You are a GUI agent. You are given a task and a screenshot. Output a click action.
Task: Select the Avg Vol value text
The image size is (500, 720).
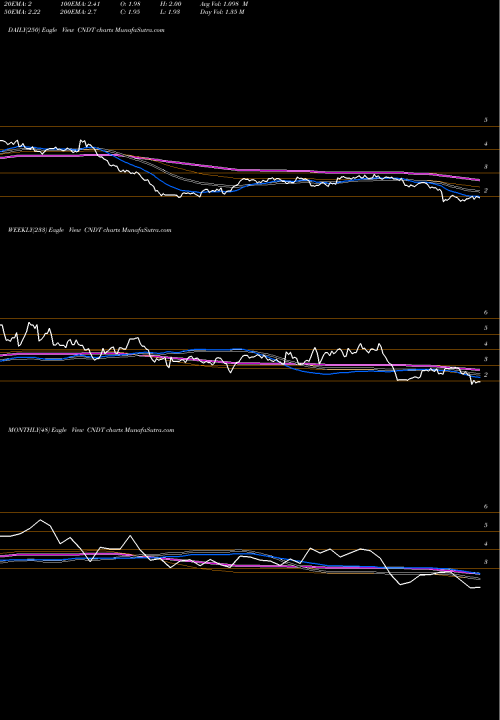pos(224,4)
